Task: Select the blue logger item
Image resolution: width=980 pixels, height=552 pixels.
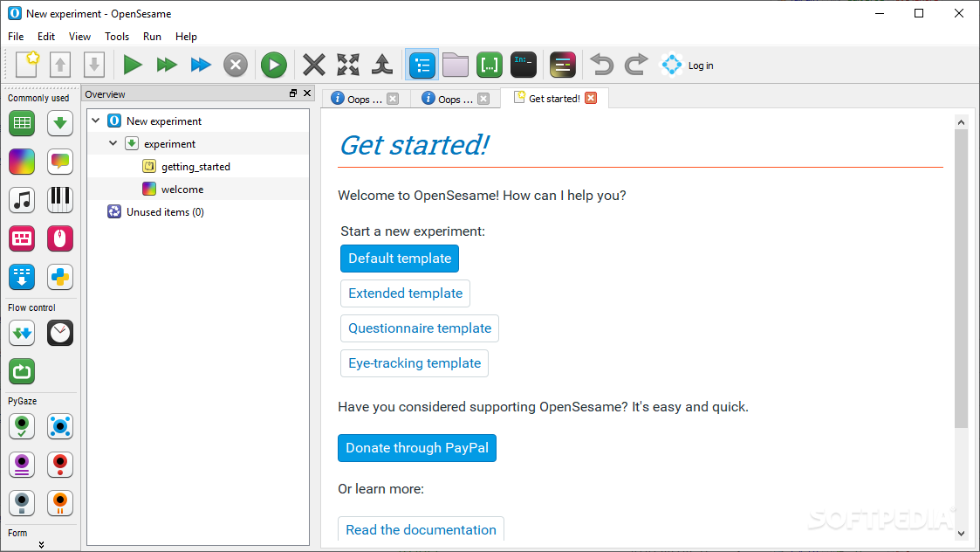Action: (x=22, y=277)
